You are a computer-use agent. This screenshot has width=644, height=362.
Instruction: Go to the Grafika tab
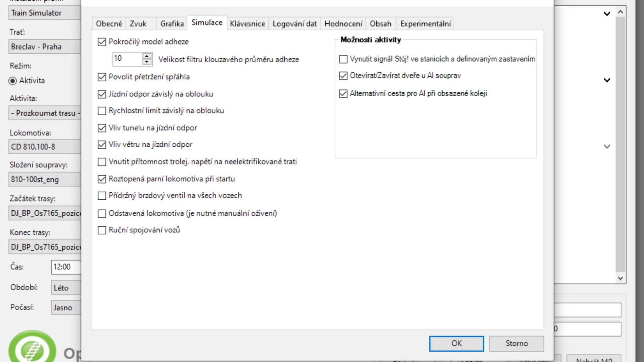(172, 24)
